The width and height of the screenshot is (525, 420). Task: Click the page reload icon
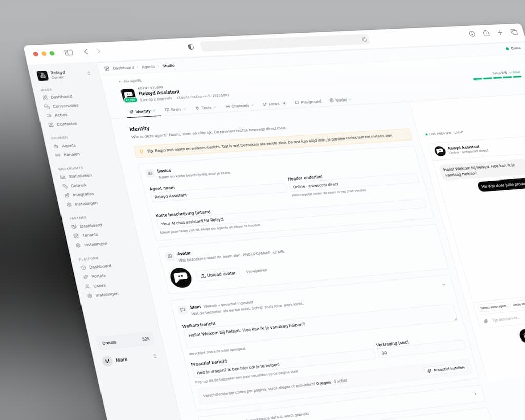(365, 39)
